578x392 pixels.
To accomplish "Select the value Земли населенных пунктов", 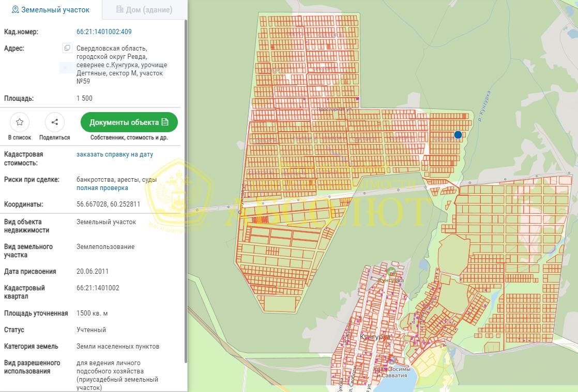I will tap(118, 347).
